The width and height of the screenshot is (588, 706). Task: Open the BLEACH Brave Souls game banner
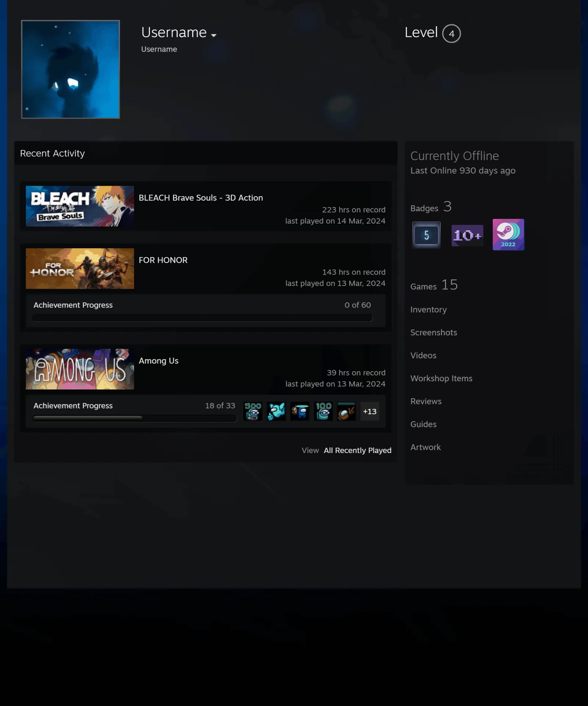point(80,206)
